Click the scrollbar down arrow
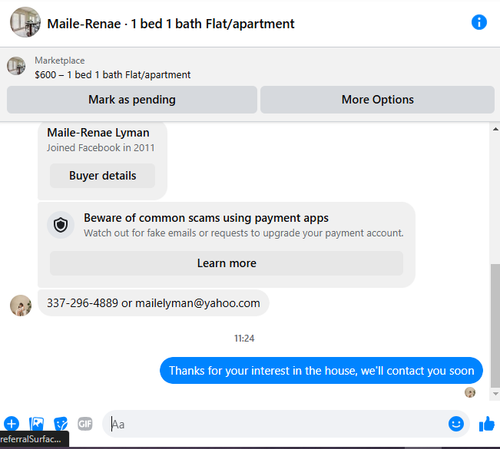The width and height of the screenshot is (500, 449). pos(495,394)
